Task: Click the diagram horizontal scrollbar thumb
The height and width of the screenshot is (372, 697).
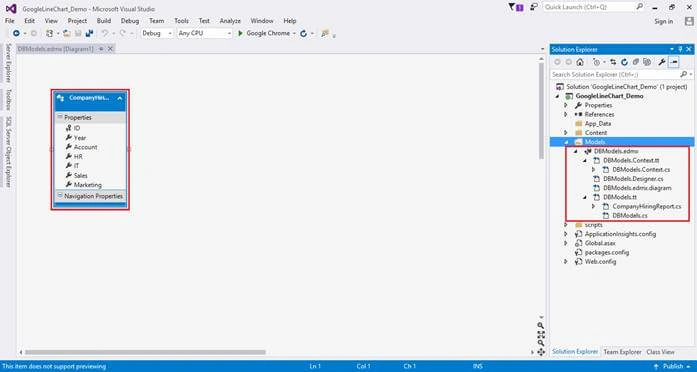Action: tap(145, 352)
